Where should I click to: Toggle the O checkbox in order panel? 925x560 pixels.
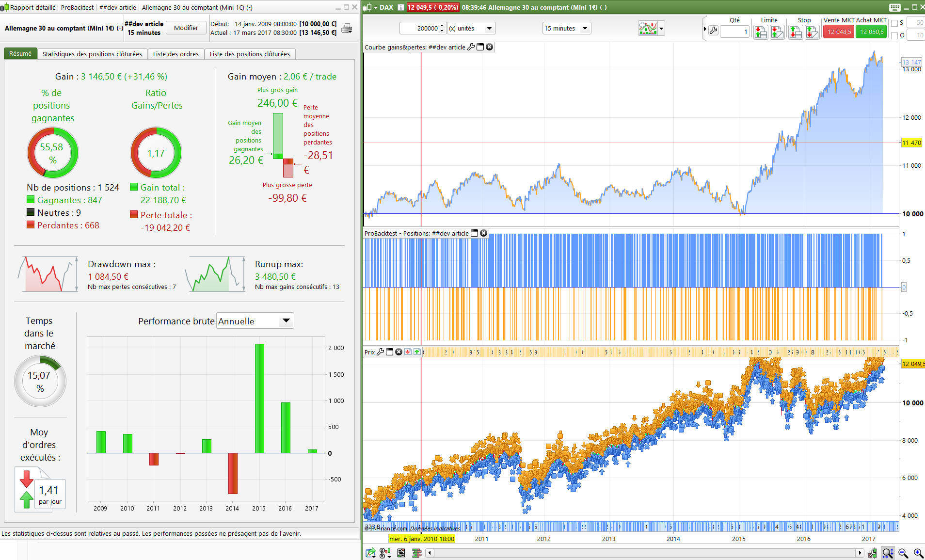894,35
